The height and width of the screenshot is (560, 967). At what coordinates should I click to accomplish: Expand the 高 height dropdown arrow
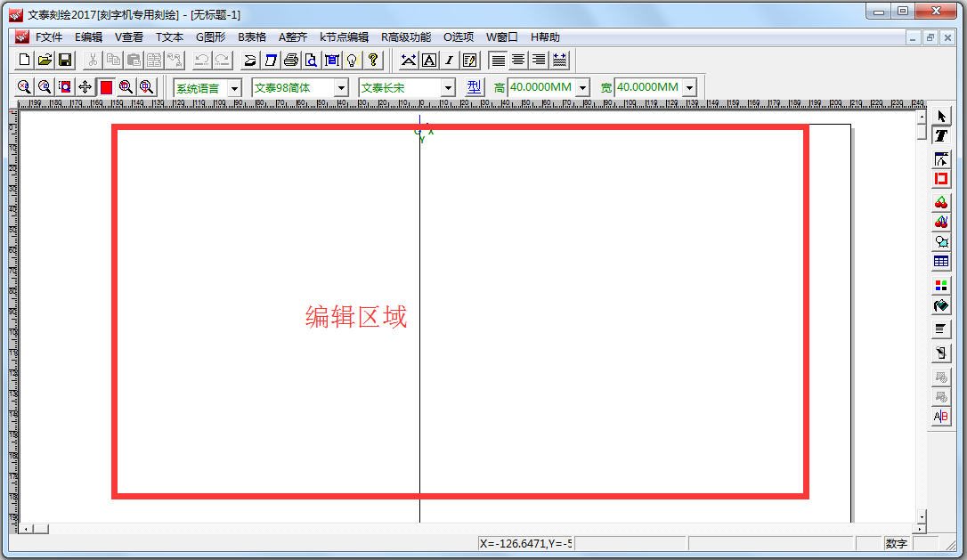(x=583, y=87)
